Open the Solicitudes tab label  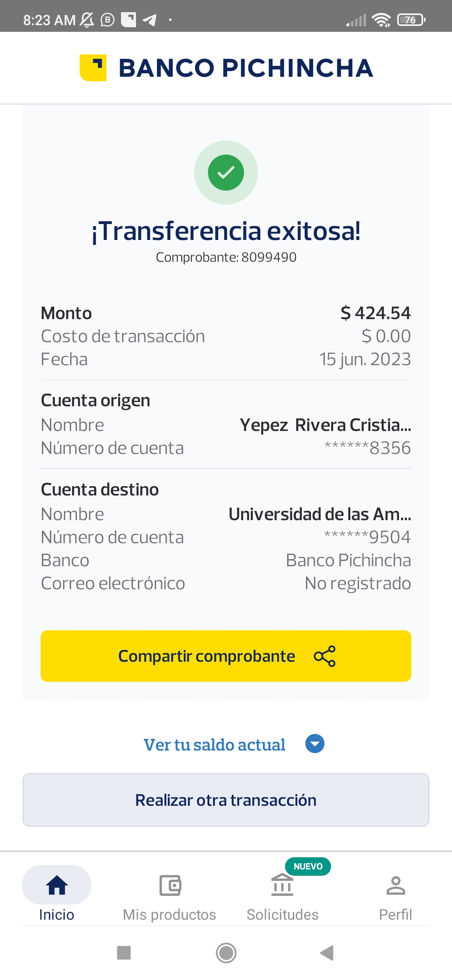pyautogui.click(x=282, y=915)
